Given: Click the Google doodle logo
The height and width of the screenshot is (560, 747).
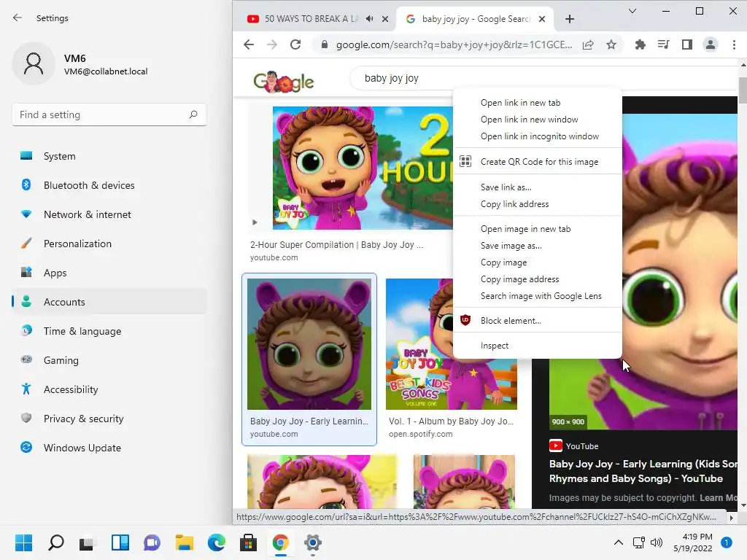Looking at the screenshot, I should 284,82.
